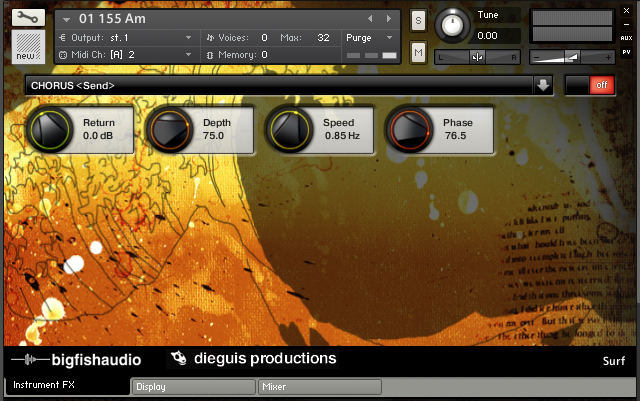Click the Voices count value 0
Image resolution: width=640 pixels, height=401 pixels.
coord(264,38)
